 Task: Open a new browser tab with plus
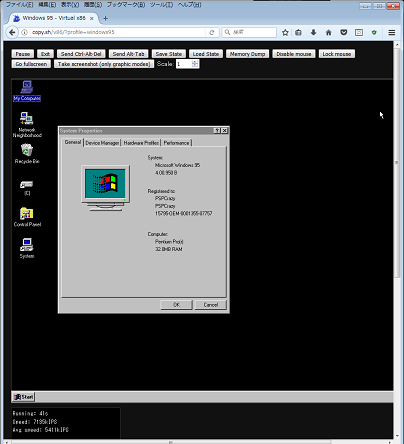click(x=105, y=18)
